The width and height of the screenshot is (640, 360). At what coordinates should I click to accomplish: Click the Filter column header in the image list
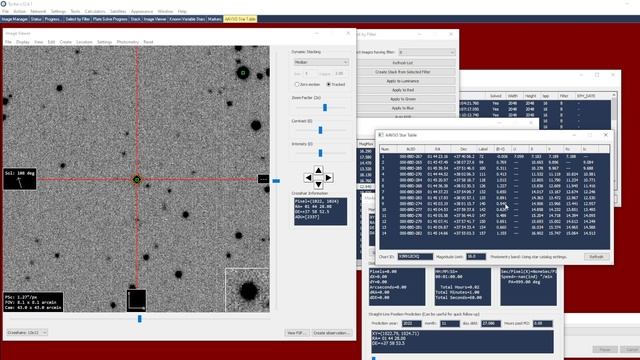tap(564, 96)
